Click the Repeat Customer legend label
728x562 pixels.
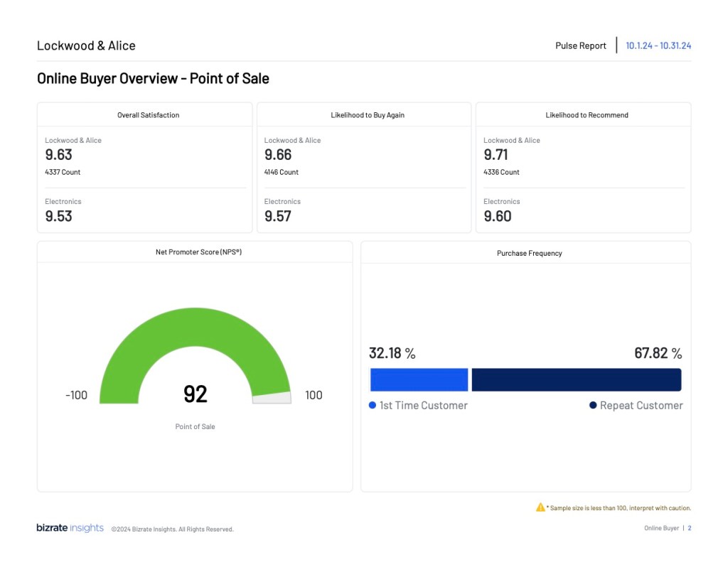tap(641, 406)
